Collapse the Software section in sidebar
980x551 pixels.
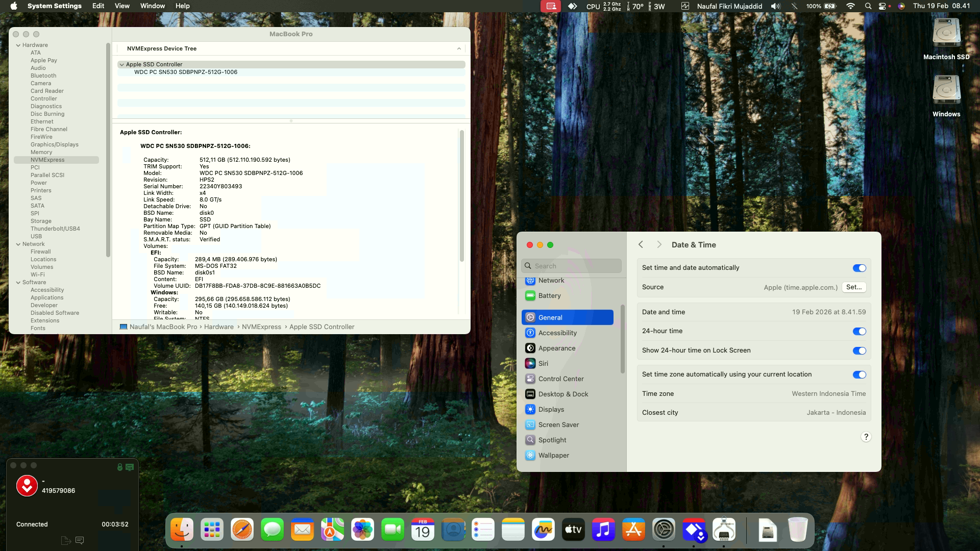click(x=18, y=282)
